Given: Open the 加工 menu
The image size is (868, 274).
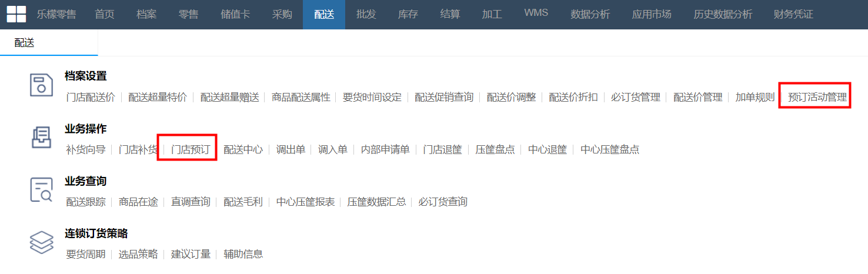Looking at the screenshot, I should click(x=492, y=14).
